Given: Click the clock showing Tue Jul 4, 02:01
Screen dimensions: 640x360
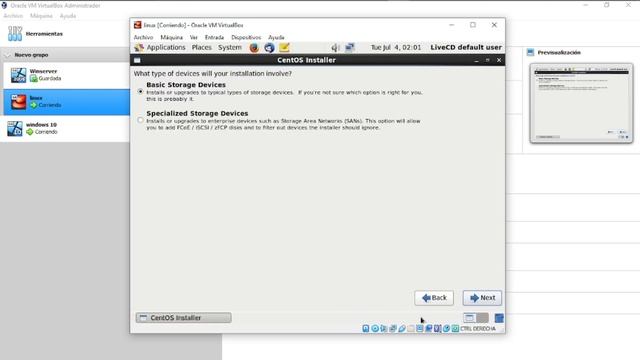Looking at the screenshot, I should [x=396, y=47].
